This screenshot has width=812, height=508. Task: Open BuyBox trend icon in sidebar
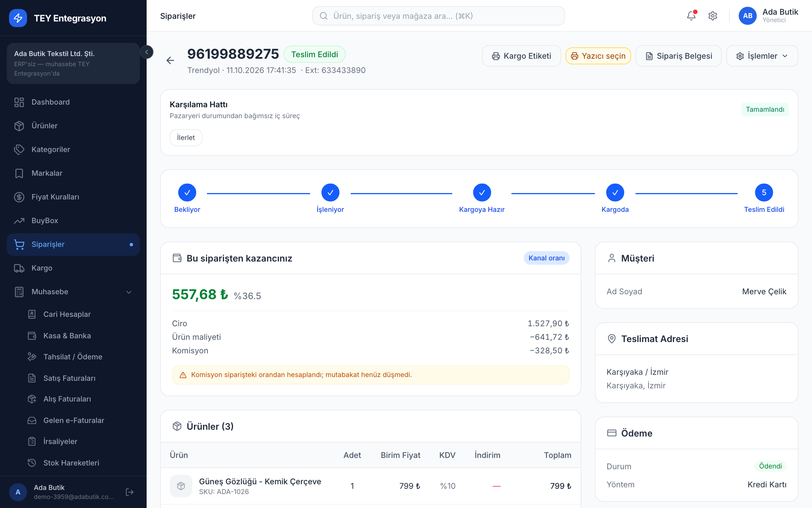click(x=19, y=221)
